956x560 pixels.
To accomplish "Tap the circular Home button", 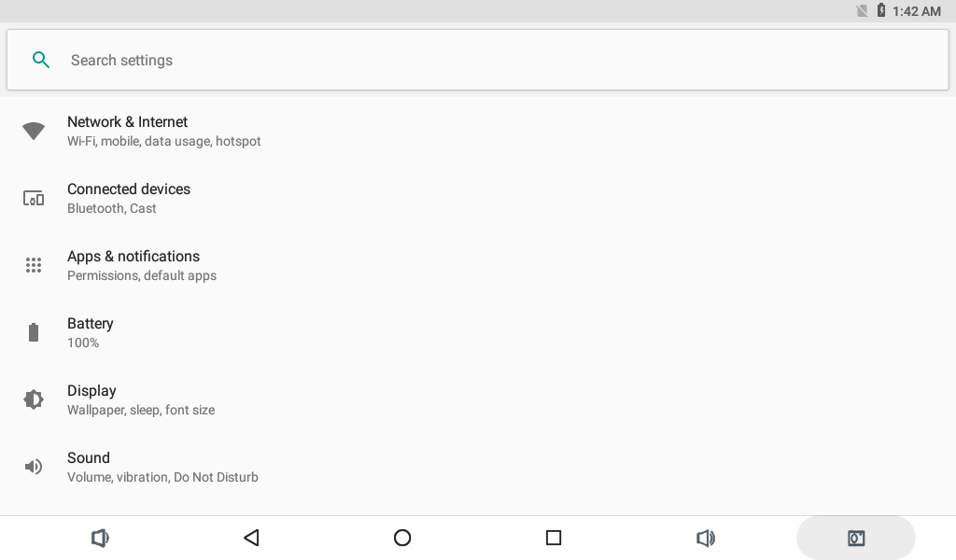I will pyautogui.click(x=402, y=538).
